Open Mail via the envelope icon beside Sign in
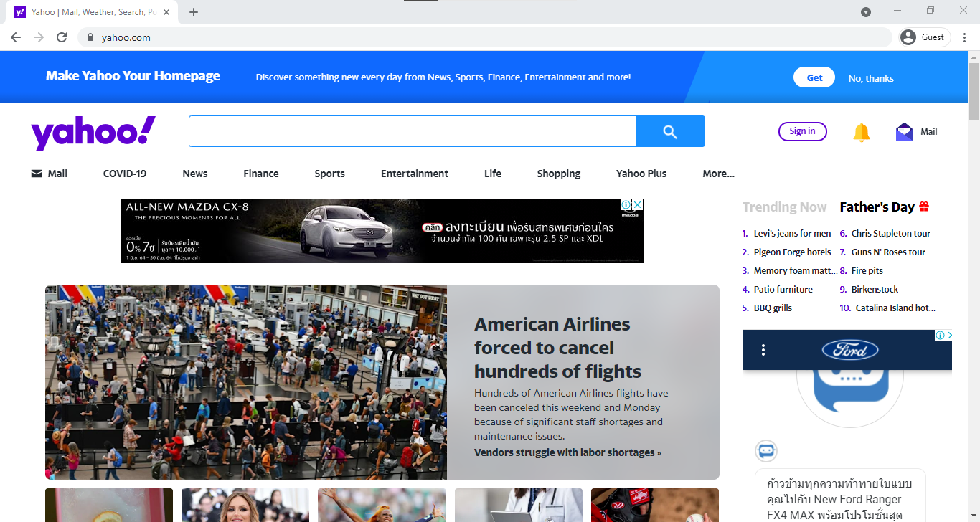 pyautogui.click(x=904, y=132)
